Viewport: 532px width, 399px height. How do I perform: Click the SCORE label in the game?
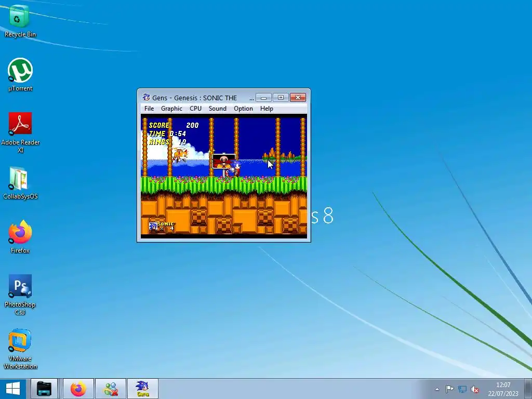click(x=159, y=125)
